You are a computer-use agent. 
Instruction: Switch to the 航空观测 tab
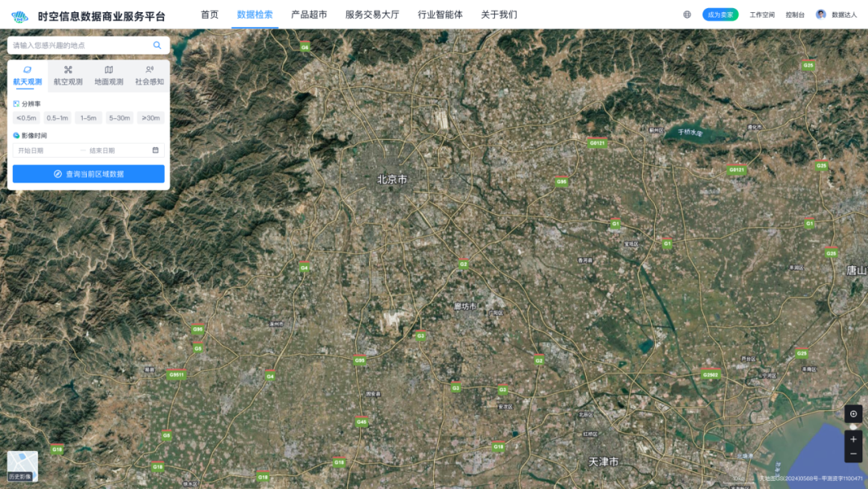point(68,75)
